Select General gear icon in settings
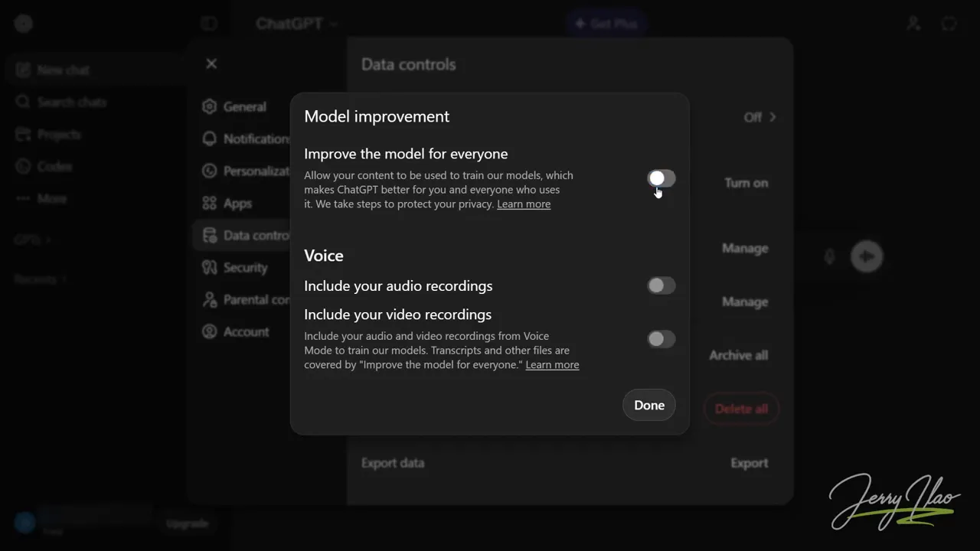The image size is (980, 551). pyautogui.click(x=209, y=106)
